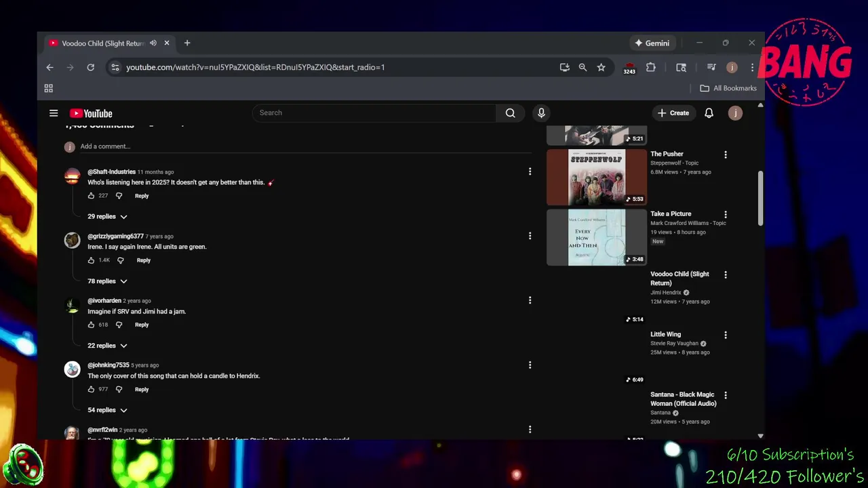The image size is (868, 488).
Task: Open the All Bookmarks folder
Action: (x=728, y=88)
